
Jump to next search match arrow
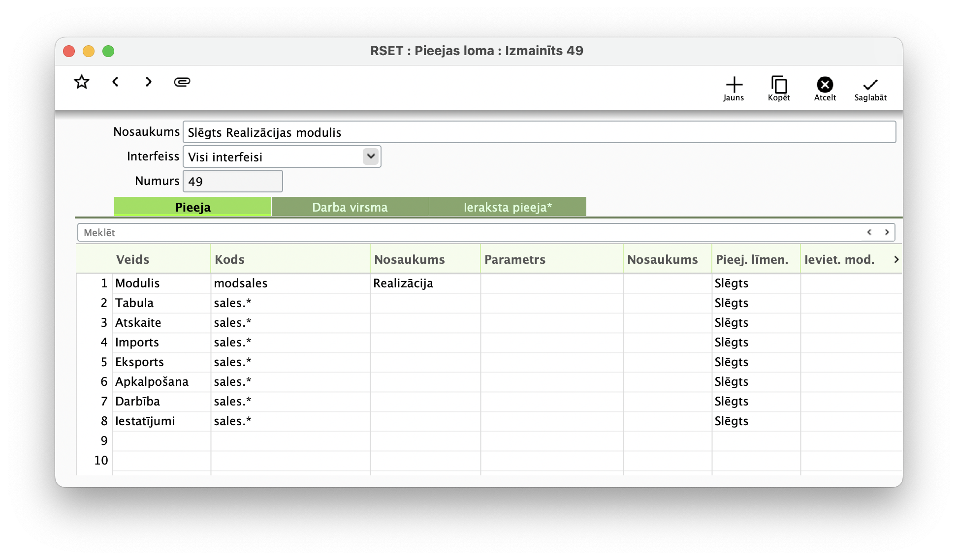point(887,232)
